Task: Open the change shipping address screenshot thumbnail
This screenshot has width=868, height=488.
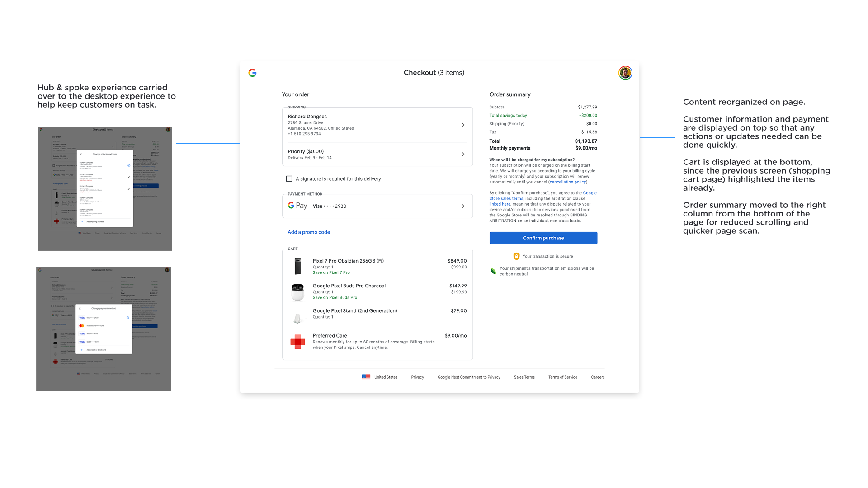Action: [105, 188]
